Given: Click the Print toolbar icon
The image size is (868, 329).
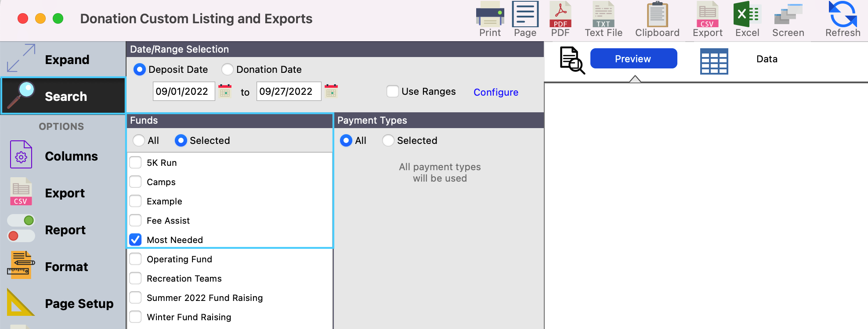Looking at the screenshot, I should 490,19.
